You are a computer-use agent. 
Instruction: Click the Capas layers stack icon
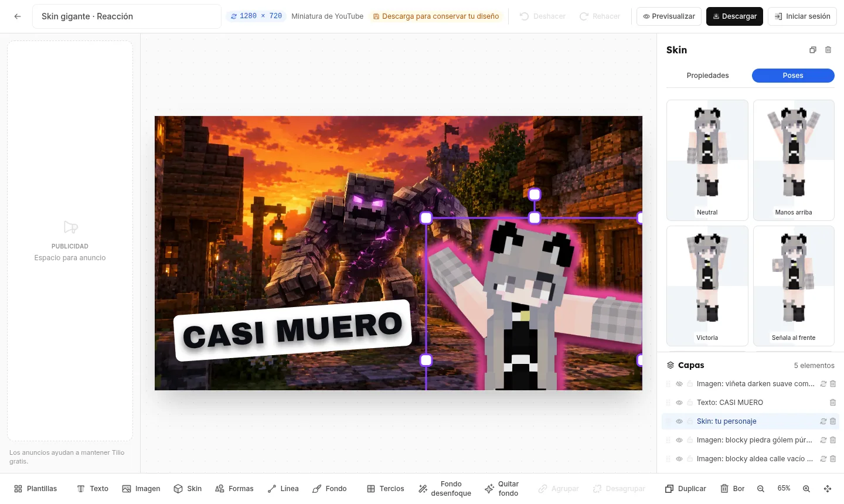click(671, 365)
